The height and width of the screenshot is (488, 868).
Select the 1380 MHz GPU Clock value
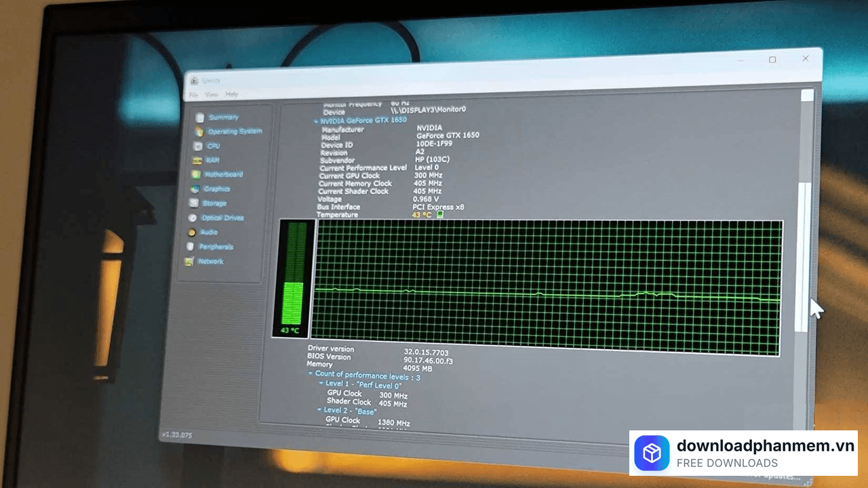click(393, 423)
